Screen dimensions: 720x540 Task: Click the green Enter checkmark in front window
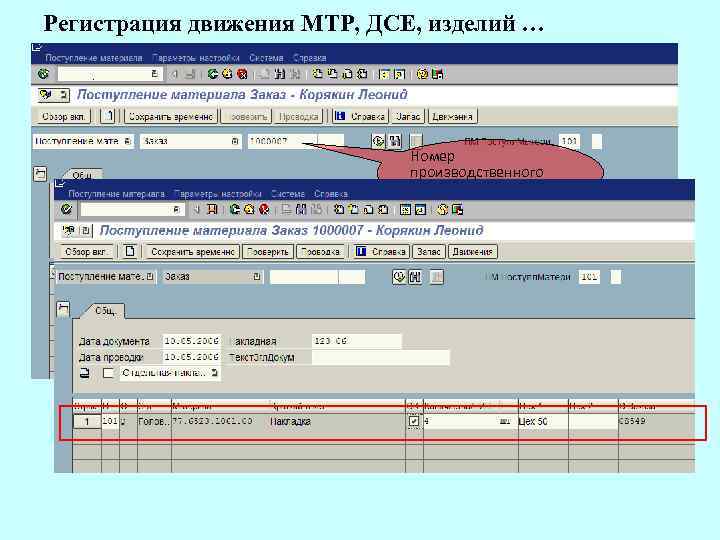click(67, 209)
